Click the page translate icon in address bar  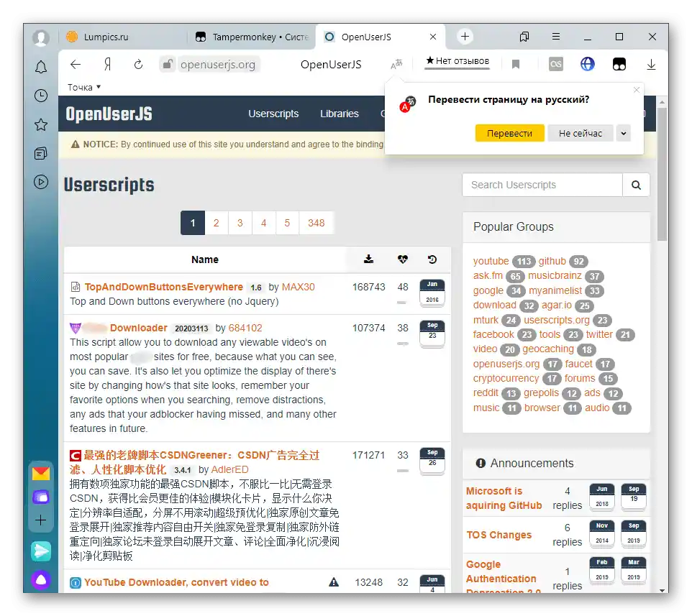pos(396,65)
